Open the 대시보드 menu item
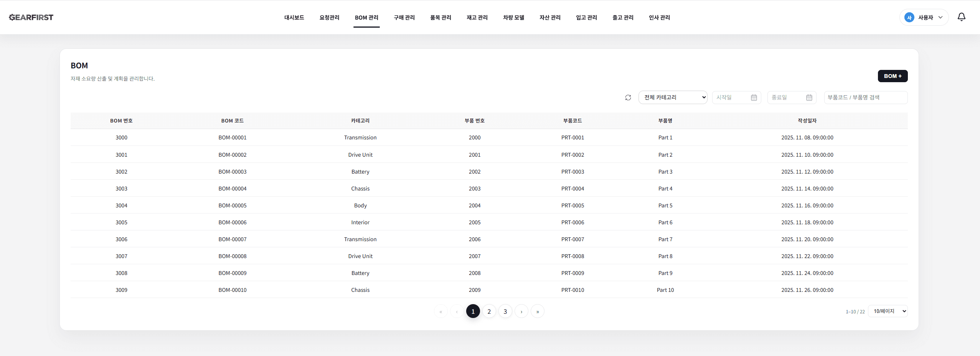 (x=294, y=17)
